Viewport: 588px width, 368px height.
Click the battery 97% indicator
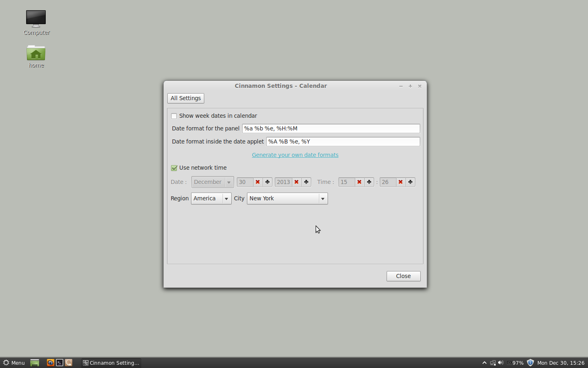(x=515, y=363)
